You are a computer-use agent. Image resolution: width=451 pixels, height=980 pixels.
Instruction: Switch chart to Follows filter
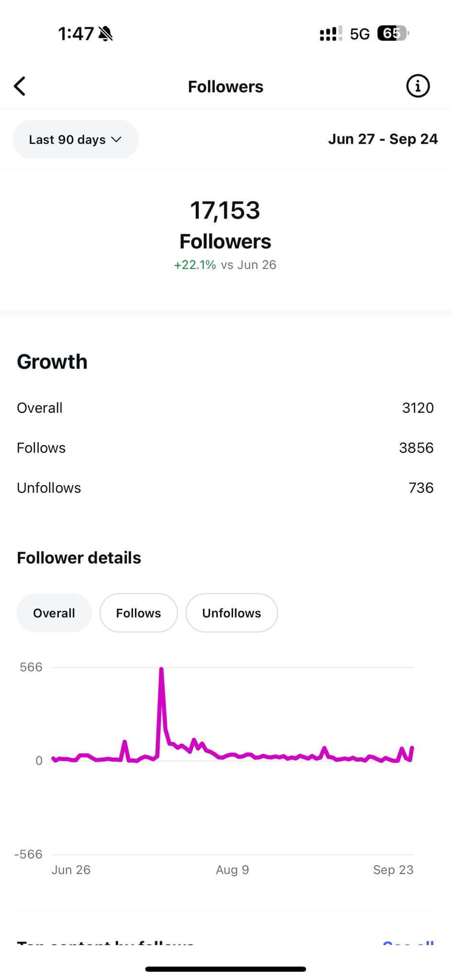(139, 613)
